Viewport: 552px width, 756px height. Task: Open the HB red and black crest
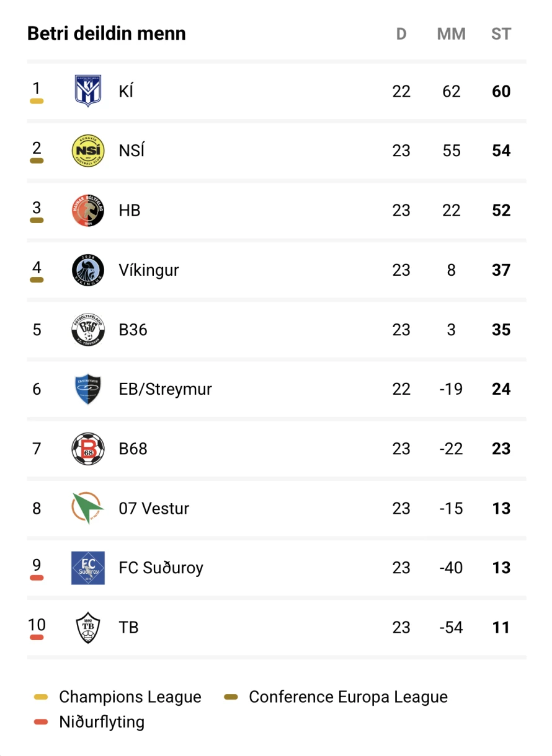[x=87, y=210]
